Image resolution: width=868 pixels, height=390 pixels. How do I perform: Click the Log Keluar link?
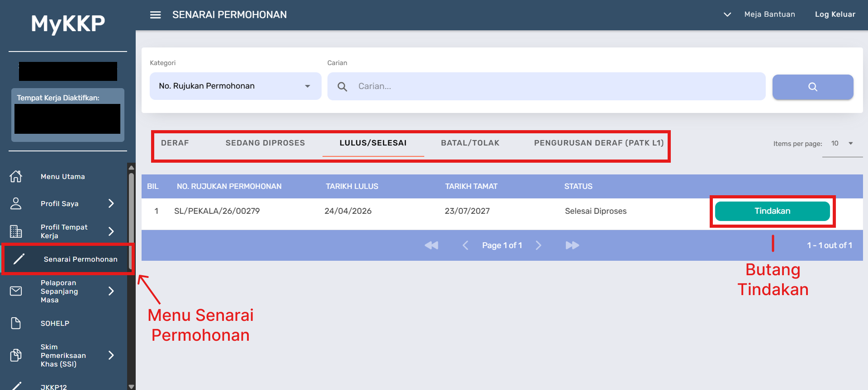835,14
